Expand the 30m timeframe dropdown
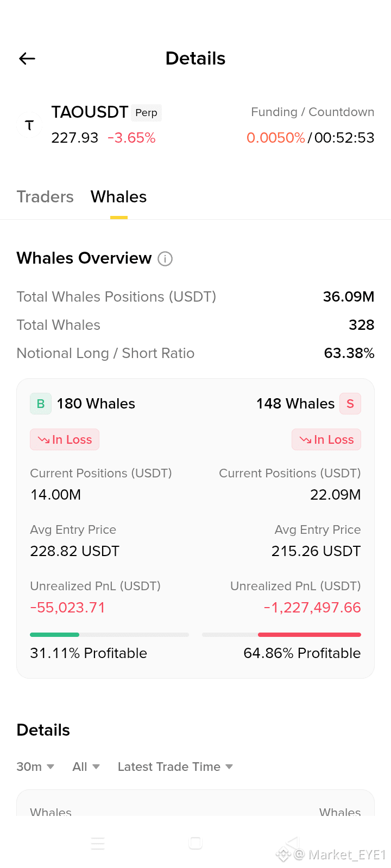Viewport: 391px width, 868px height. click(35, 767)
